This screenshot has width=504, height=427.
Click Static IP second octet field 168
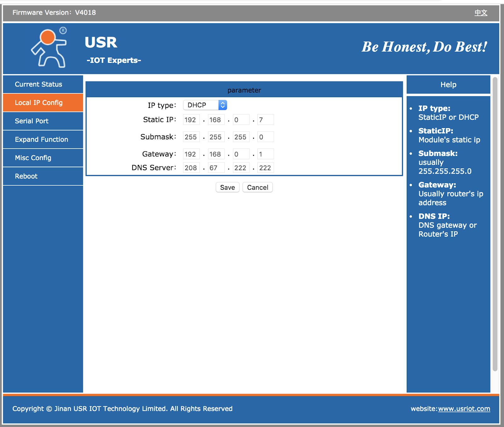click(216, 120)
